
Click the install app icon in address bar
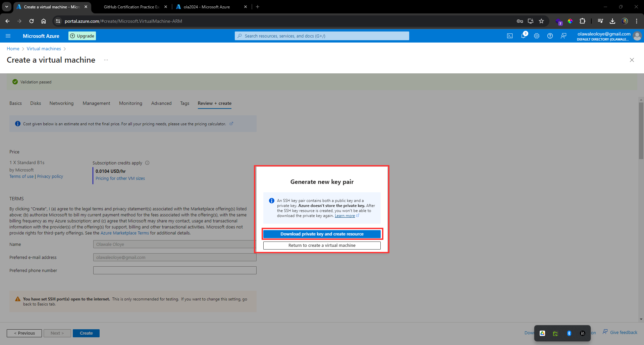pos(531,21)
